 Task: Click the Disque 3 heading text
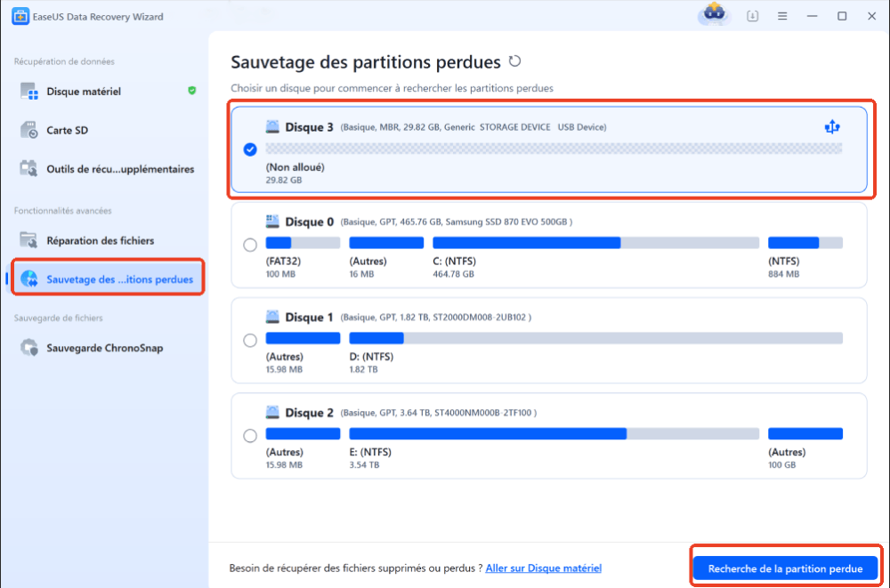(x=310, y=127)
